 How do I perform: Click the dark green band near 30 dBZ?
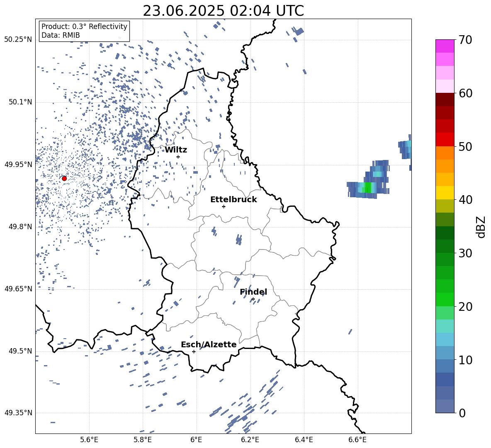(445, 246)
